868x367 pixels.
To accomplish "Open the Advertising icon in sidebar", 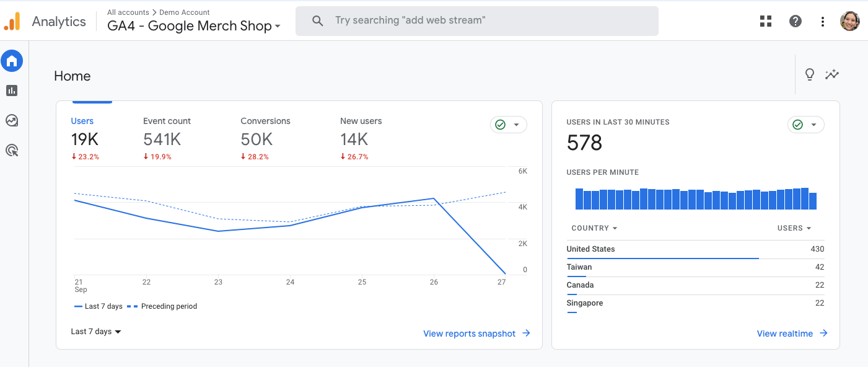I will [x=12, y=150].
